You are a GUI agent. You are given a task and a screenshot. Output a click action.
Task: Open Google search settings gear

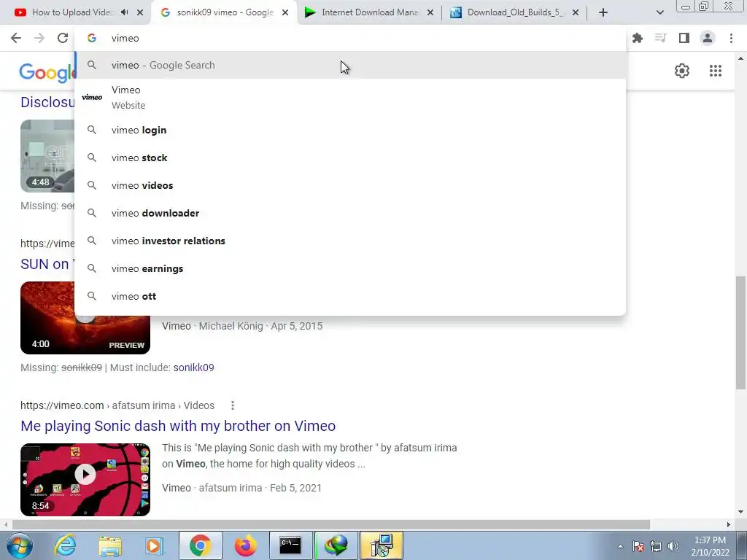682,71
